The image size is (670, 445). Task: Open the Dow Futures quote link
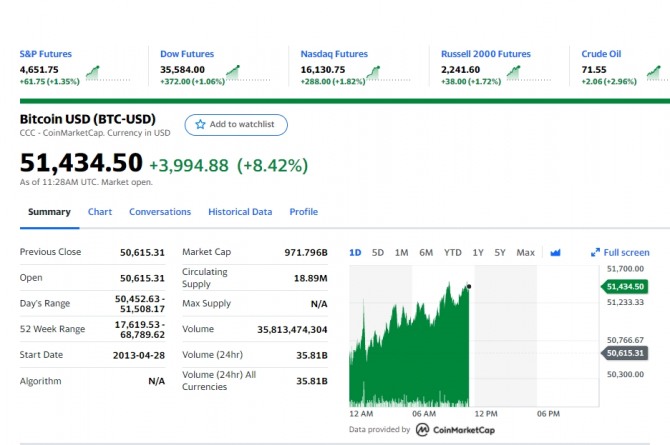(x=187, y=54)
